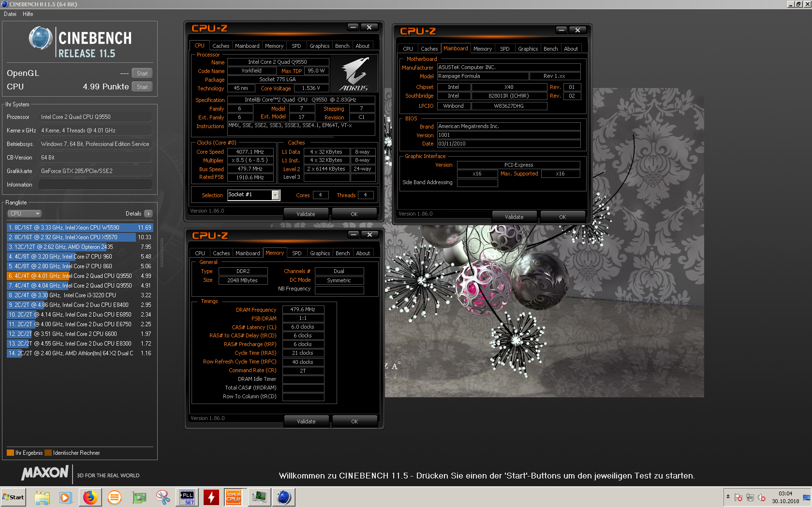Open CPU tab in Memory CPU-Z window
The image size is (812, 507).
(200, 253)
